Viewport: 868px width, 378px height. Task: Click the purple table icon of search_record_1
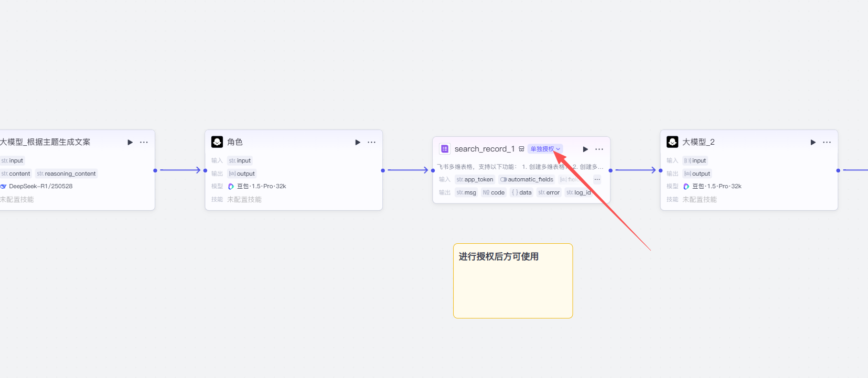tap(444, 149)
